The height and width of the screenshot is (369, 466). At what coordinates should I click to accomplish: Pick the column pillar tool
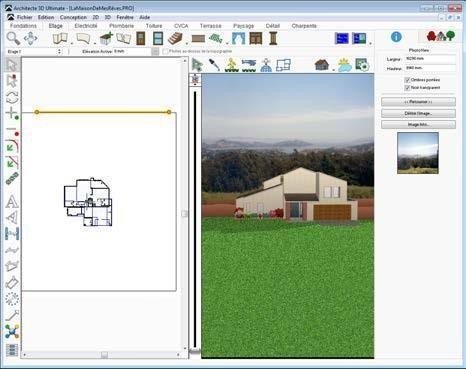(273, 38)
